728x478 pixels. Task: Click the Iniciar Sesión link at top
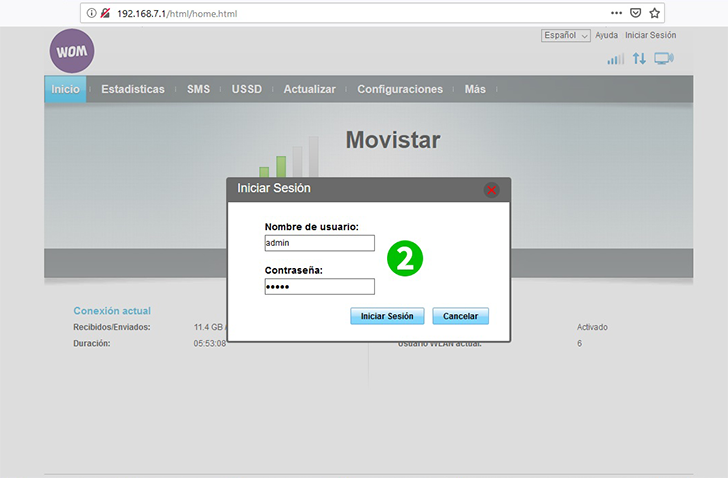pyautogui.click(x=650, y=35)
